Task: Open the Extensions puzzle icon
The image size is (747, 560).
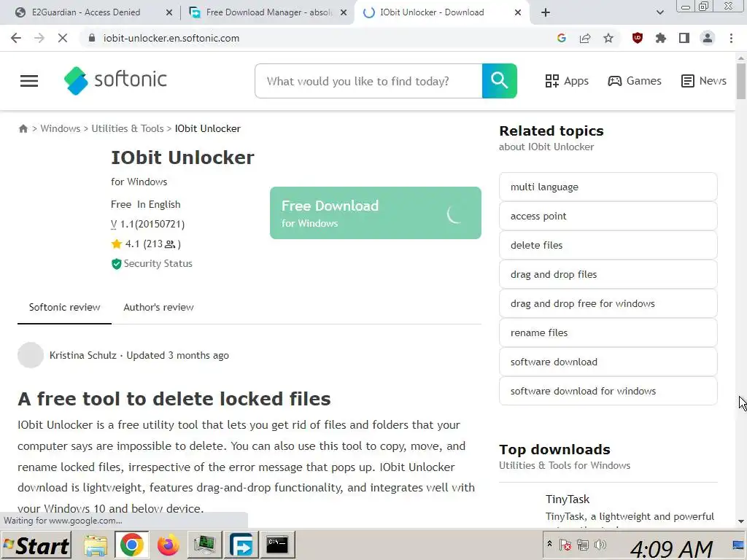Action: click(x=660, y=38)
